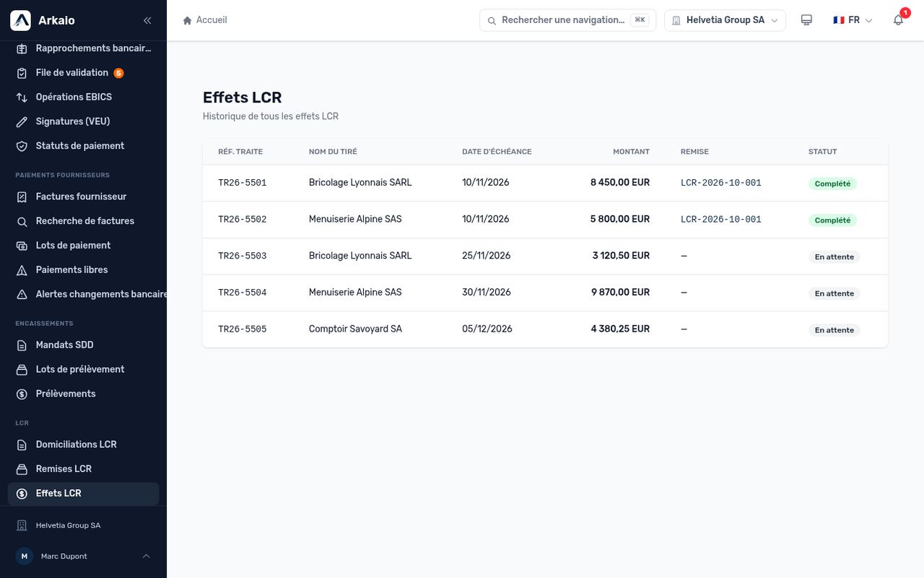Click the Factures fournisseur icon
Screen dimensions: 924x578
click(x=22, y=197)
